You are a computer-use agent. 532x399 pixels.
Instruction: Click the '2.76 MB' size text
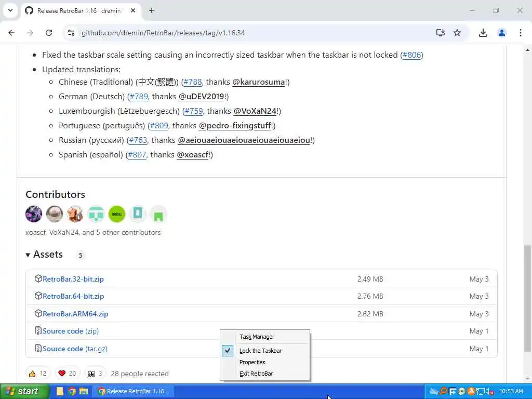(x=370, y=296)
